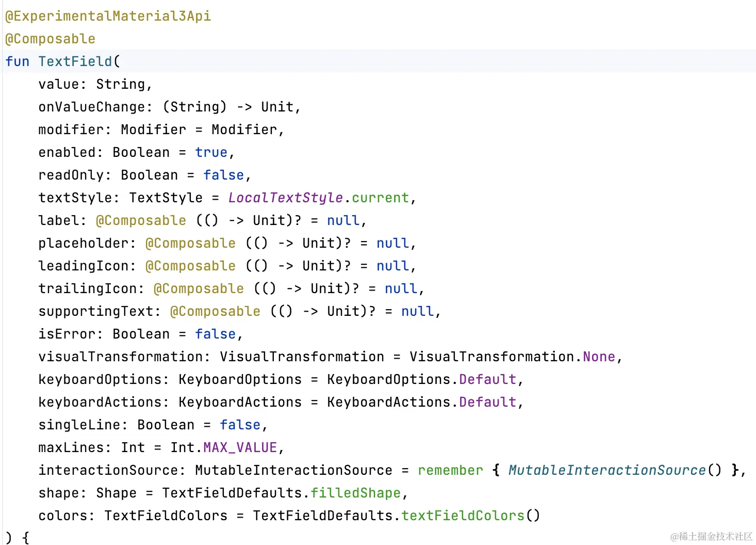Click the interactionSource parameter name
This screenshot has width=756, height=545.
tap(108, 470)
